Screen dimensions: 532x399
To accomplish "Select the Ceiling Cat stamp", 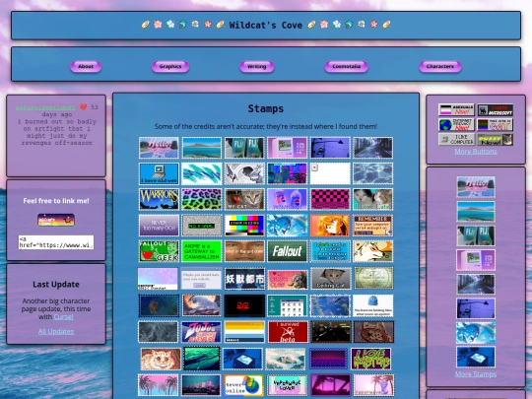I will click(330, 279).
